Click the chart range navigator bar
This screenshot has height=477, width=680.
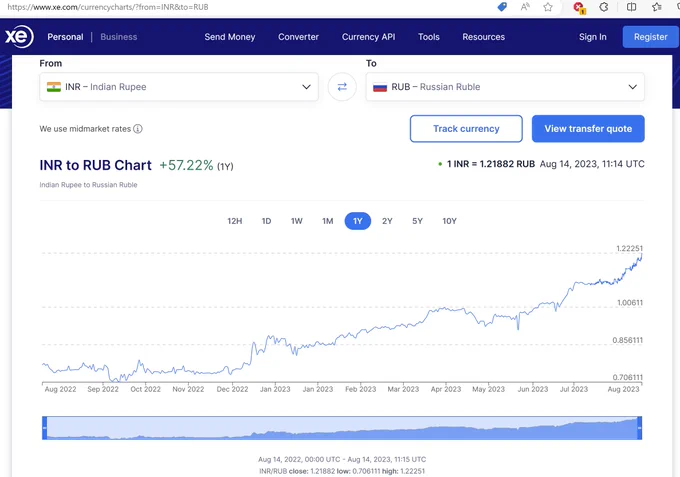(342, 428)
